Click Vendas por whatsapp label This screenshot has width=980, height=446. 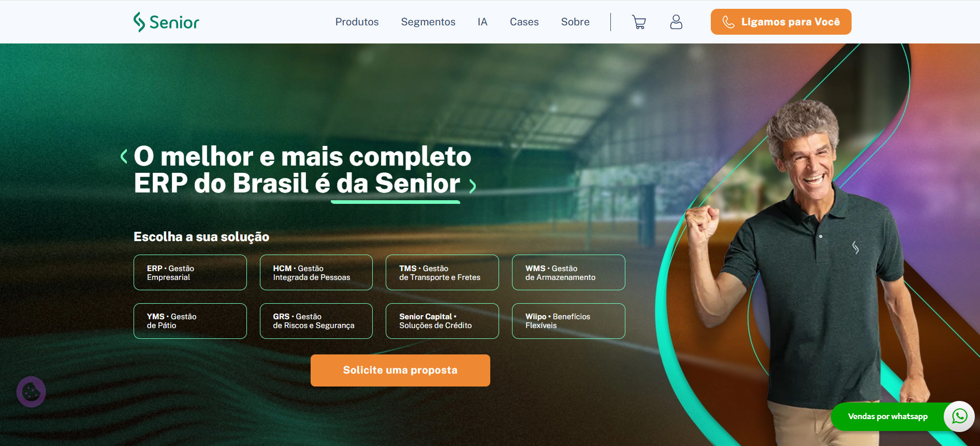click(x=887, y=416)
